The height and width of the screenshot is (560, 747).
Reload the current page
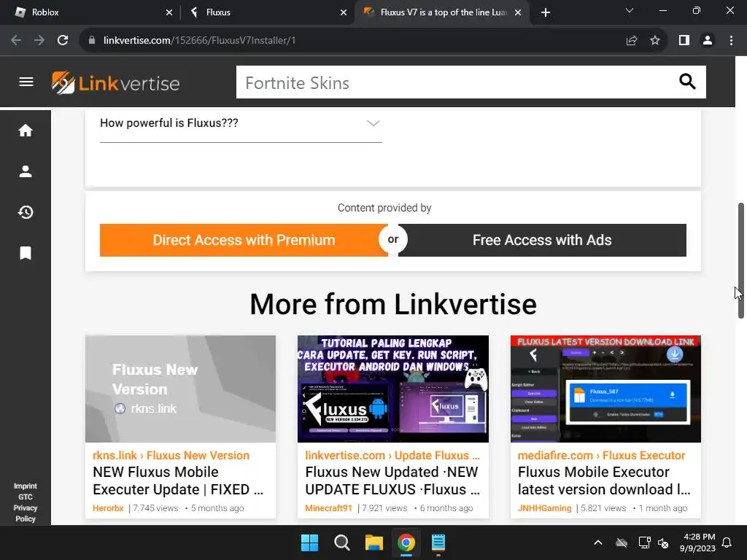(x=63, y=41)
